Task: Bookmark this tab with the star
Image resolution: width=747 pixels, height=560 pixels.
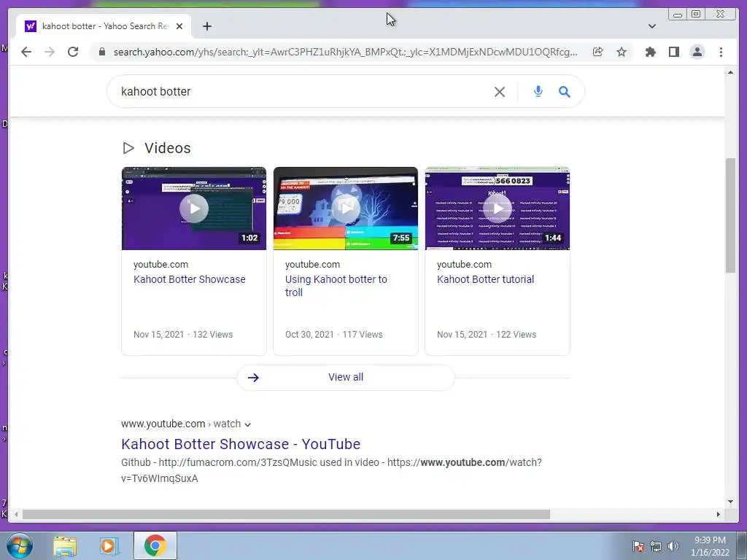Action: [x=622, y=52]
